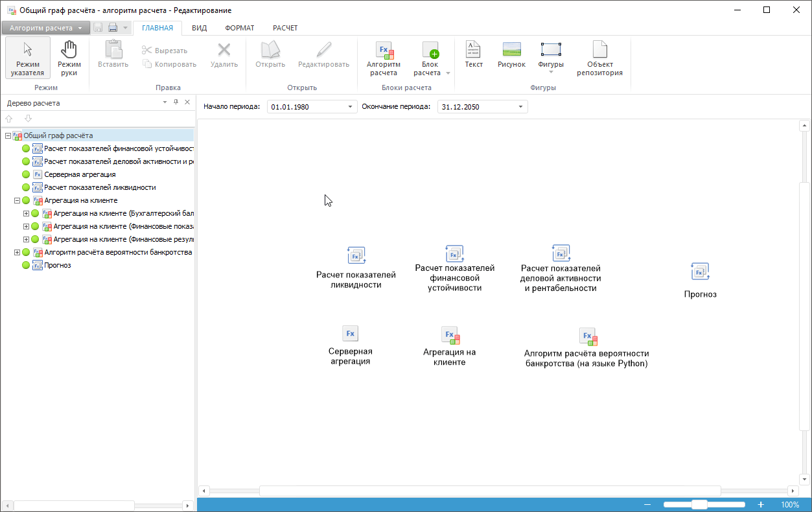
Task: Open the Алгоритм расчета application menu dropdown
Action: coord(45,28)
